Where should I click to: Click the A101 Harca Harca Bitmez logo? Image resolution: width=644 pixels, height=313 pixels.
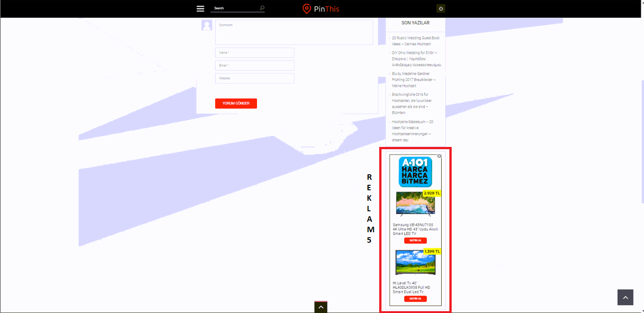coord(415,172)
